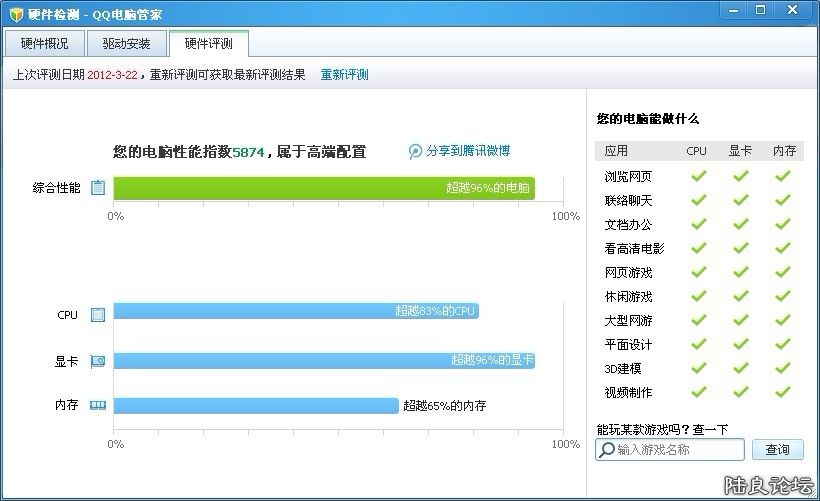Click the green 综合性能 progress bar
Image resolution: width=820 pixels, height=501 pixels.
pyautogui.click(x=324, y=187)
